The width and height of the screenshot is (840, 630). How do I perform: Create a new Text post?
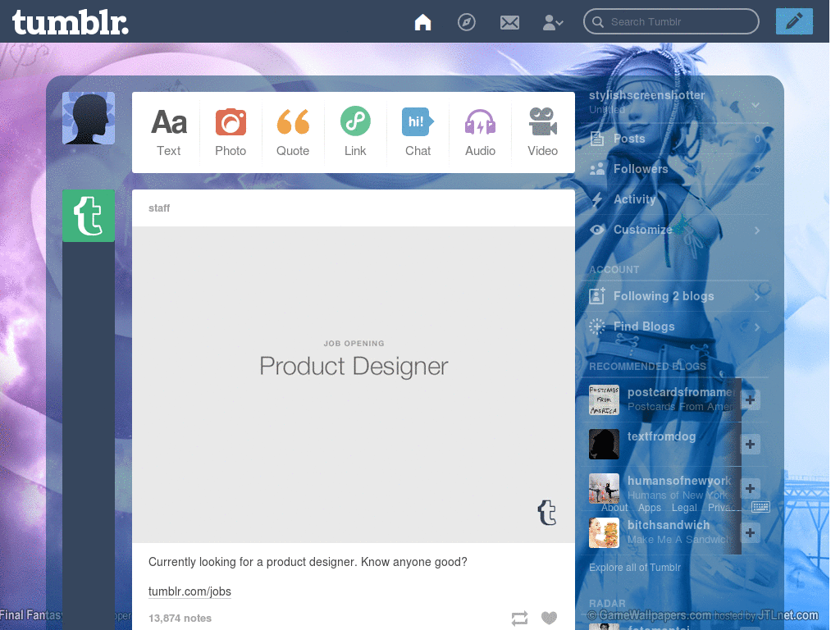(x=169, y=132)
